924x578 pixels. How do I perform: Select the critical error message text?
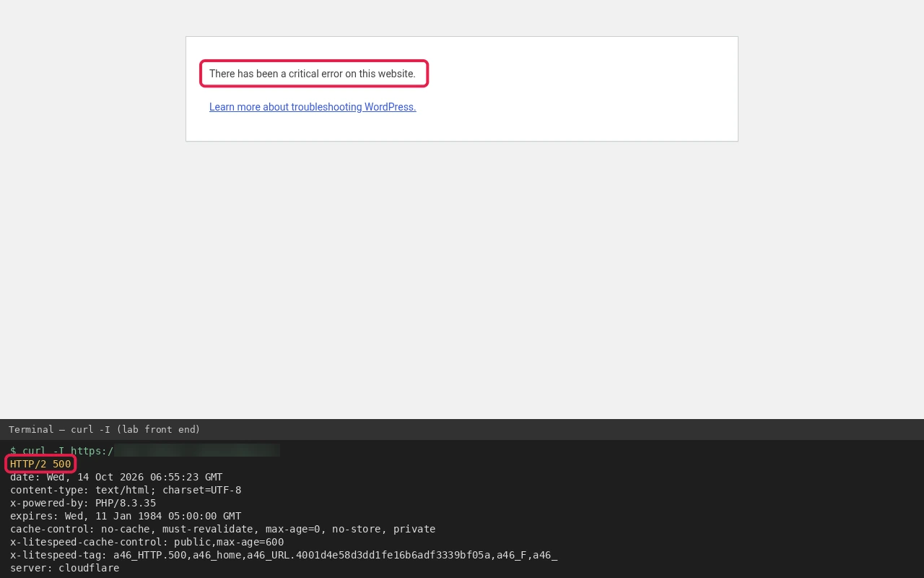[313, 74]
